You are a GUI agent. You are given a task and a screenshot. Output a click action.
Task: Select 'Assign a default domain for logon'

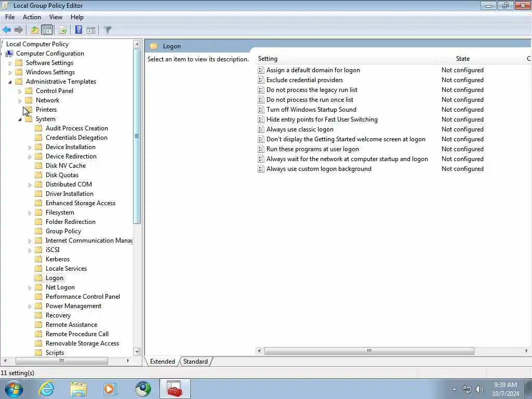(x=313, y=70)
